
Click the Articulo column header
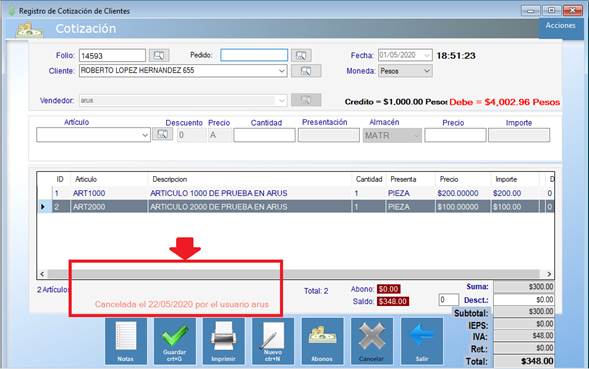(x=109, y=179)
